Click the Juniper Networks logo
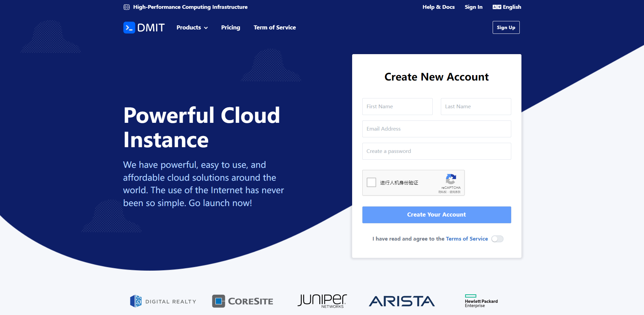The width and height of the screenshot is (644, 315). (322, 300)
